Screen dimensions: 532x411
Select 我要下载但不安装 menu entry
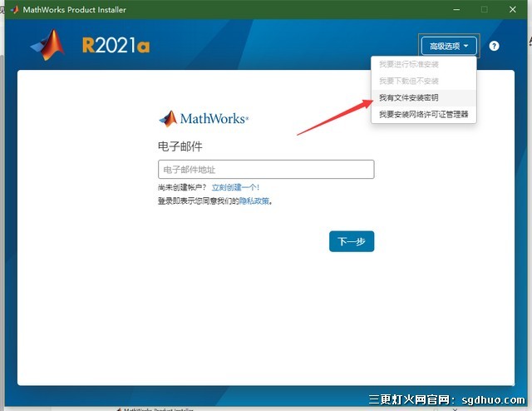(x=424, y=81)
